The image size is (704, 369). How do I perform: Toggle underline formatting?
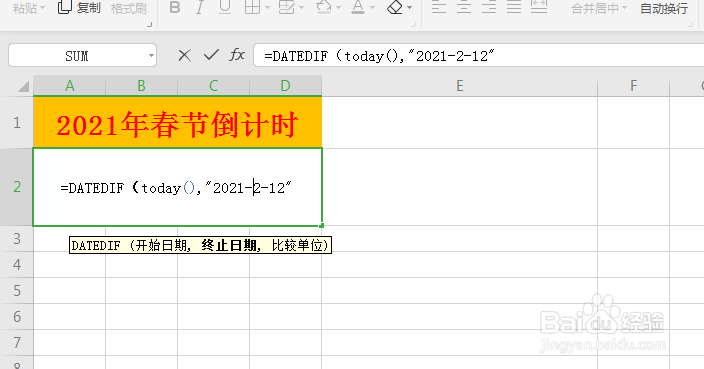pos(225,8)
